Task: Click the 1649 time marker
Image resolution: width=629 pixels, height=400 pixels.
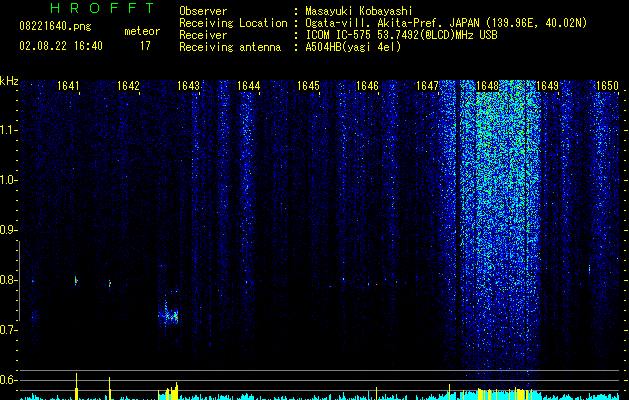Action: 548,86
